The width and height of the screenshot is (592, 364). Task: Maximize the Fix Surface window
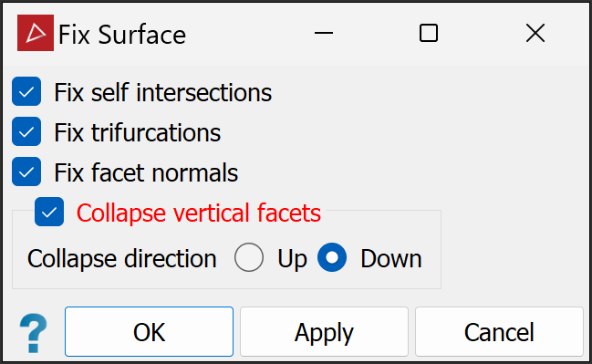coord(429,33)
